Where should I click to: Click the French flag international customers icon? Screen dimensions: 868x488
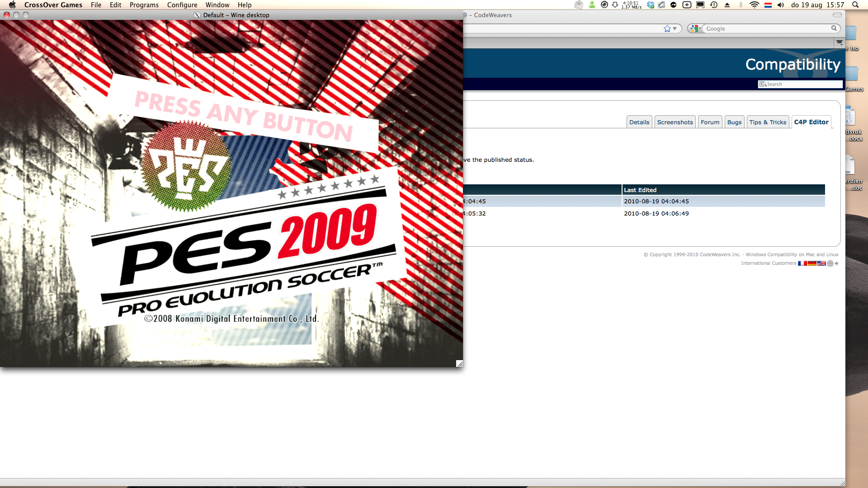[802, 263]
